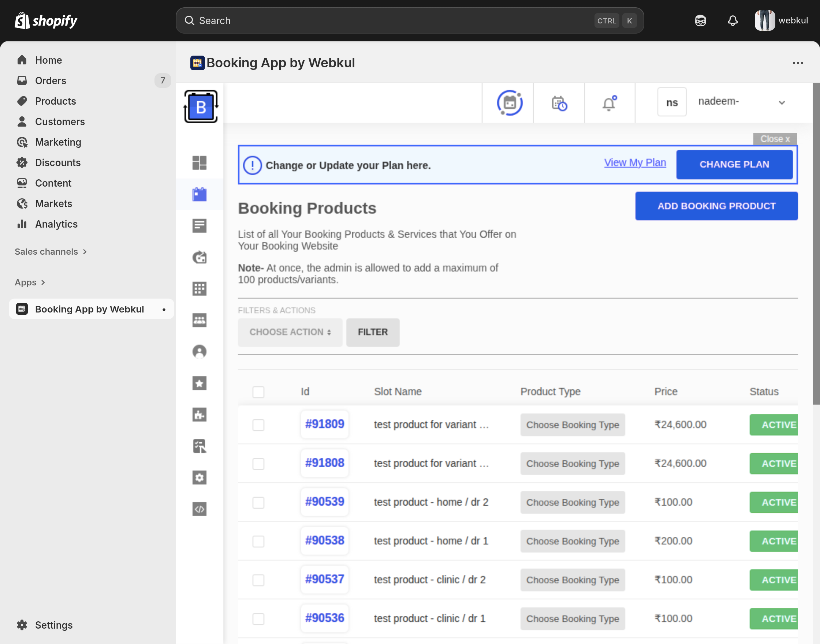Image resolution: width=820 pixels, height=644 pixels.
Task: Open the notifications bell icon in the app header
Action: pyautogui.click(x=609, y=102)
